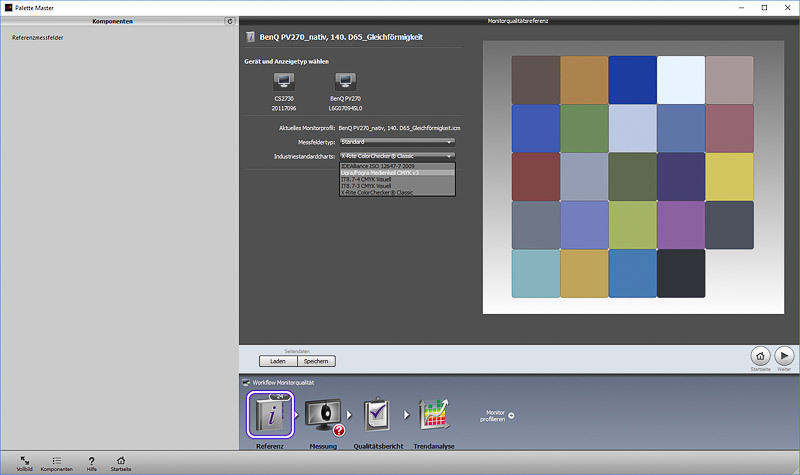Click the Referenz workflow step icon
This screenshot has height=475, width=800.
point(269,414)
